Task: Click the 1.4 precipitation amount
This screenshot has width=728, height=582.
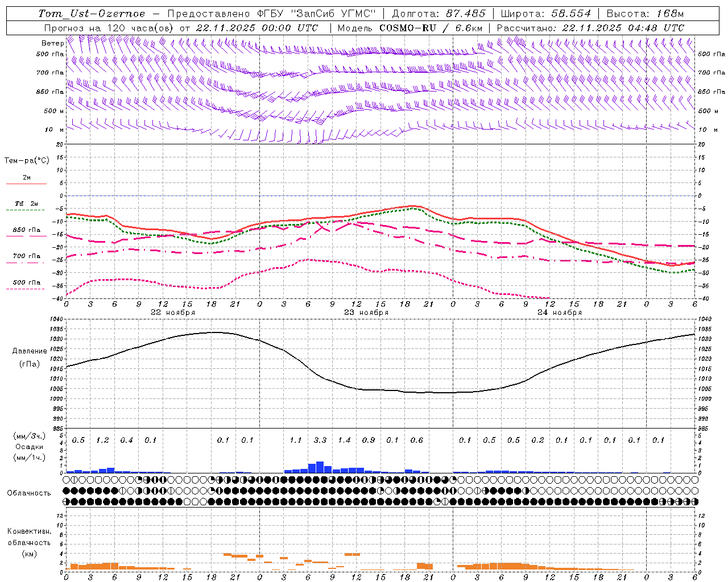Action: (344, 440)
